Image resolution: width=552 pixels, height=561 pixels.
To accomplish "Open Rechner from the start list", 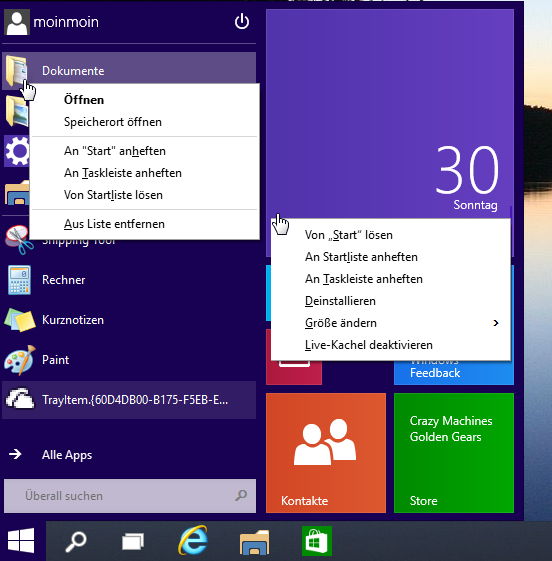I will 129,280.
